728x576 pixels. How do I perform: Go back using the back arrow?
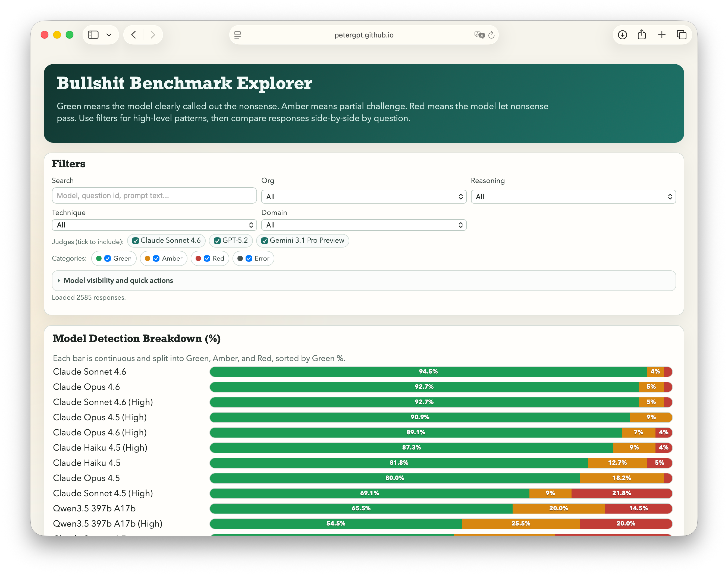(x=134, y=35)
